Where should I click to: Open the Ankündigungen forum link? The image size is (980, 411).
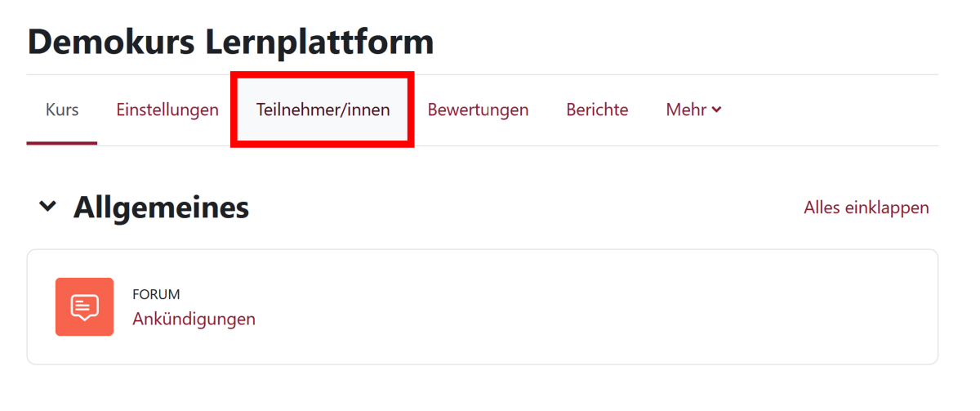click(x=194, y=319)
